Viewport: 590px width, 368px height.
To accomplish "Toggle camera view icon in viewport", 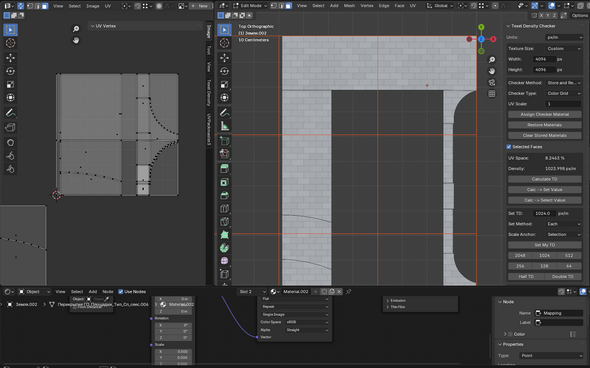I will tap(492, 82).
